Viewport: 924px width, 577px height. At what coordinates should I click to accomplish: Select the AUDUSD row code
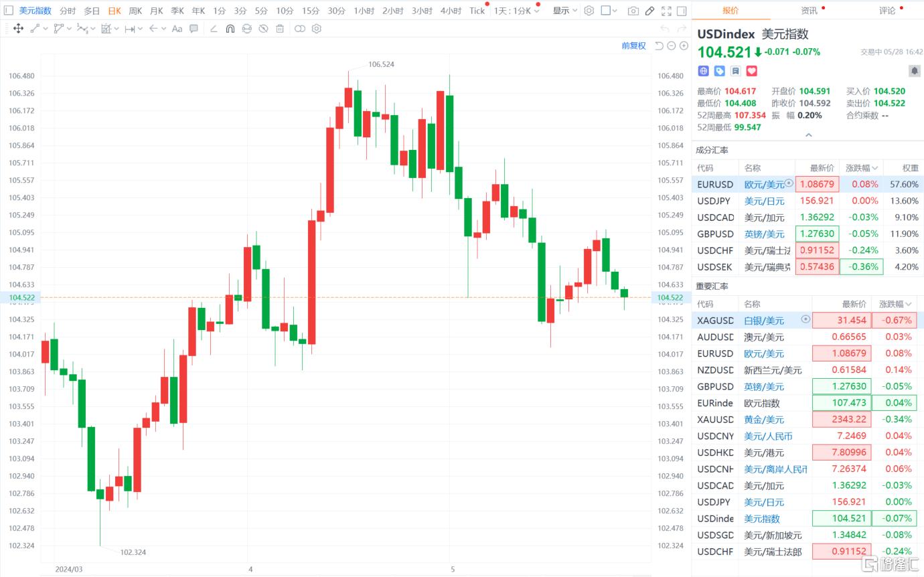click(716, 337)
